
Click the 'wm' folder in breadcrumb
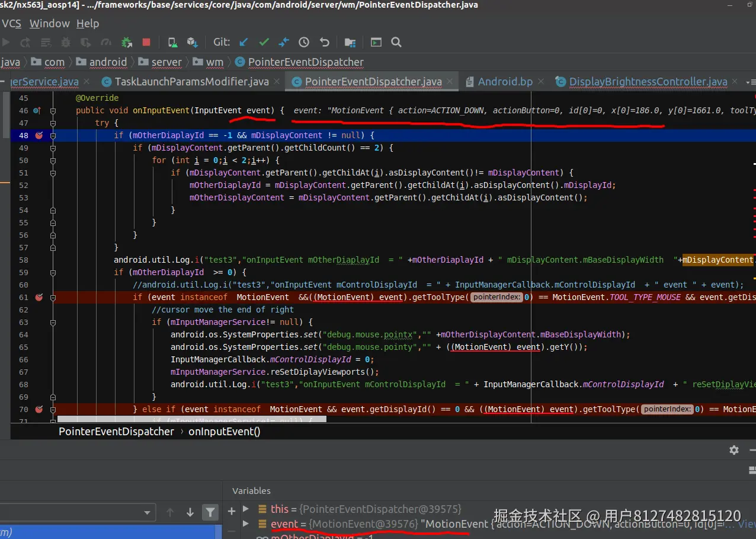(x=214, y=62)
